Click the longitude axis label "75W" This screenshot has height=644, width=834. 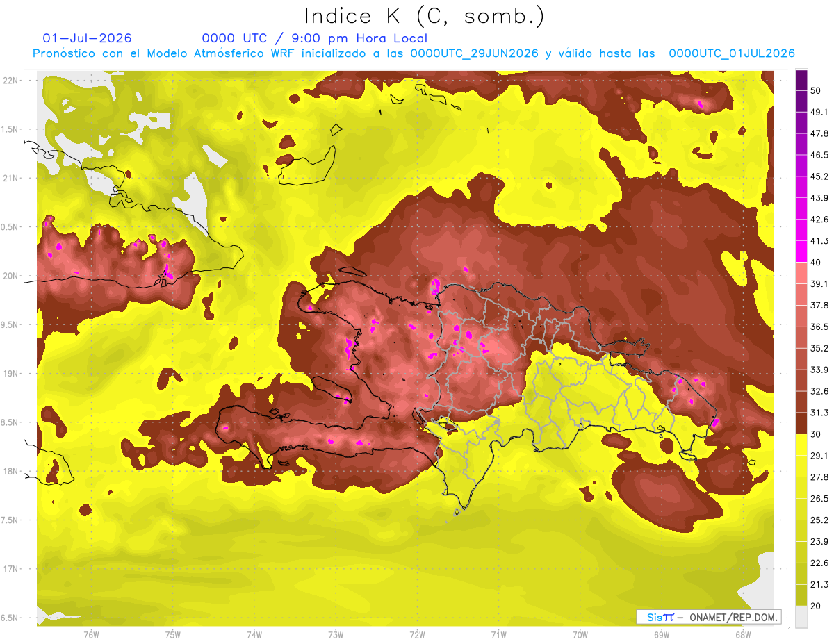[172, 635]
